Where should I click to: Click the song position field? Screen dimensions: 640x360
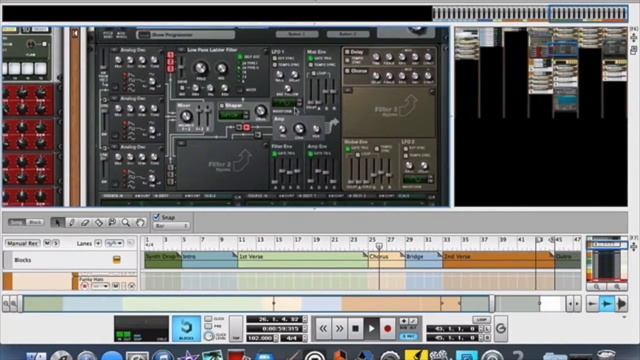(x=274, y=319)
